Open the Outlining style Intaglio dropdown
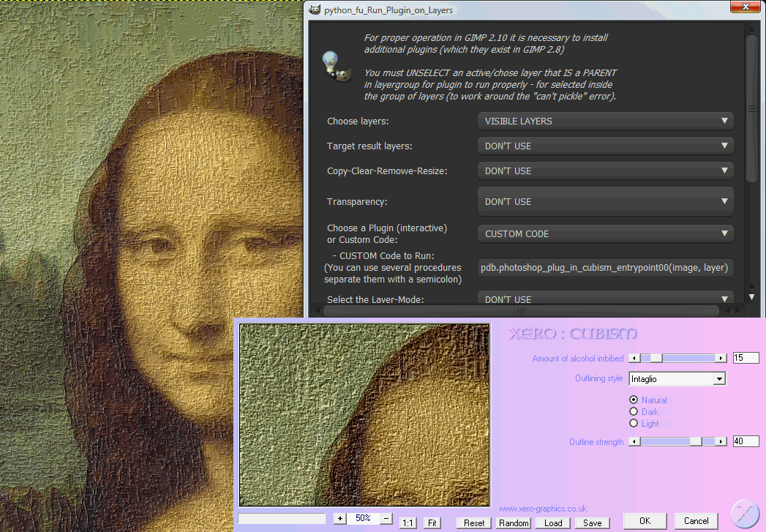 [677, 378]
